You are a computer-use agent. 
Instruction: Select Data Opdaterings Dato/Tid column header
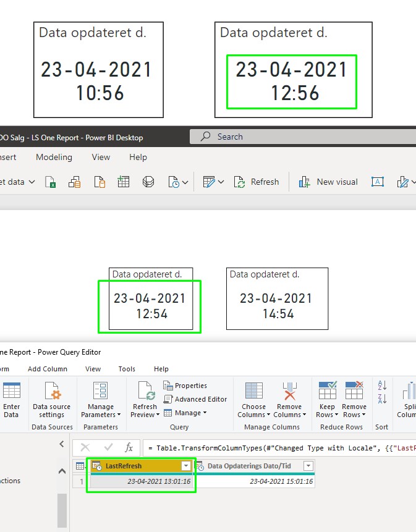(x=254, y=466)
